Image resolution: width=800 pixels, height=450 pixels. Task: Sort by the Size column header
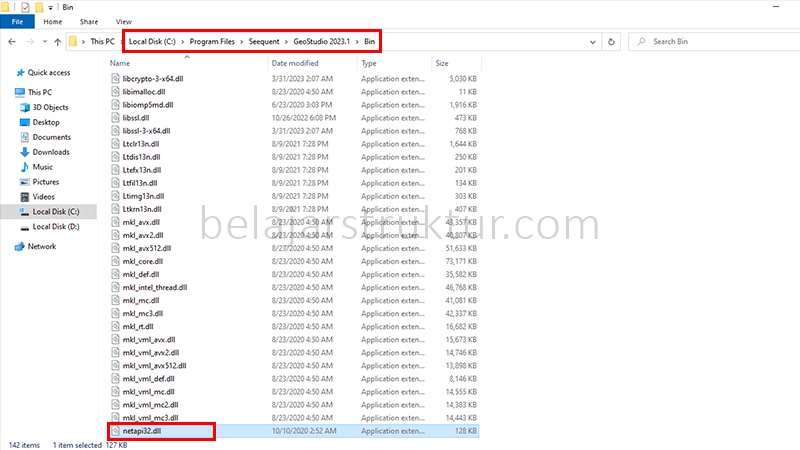click(x=442, y=63)
